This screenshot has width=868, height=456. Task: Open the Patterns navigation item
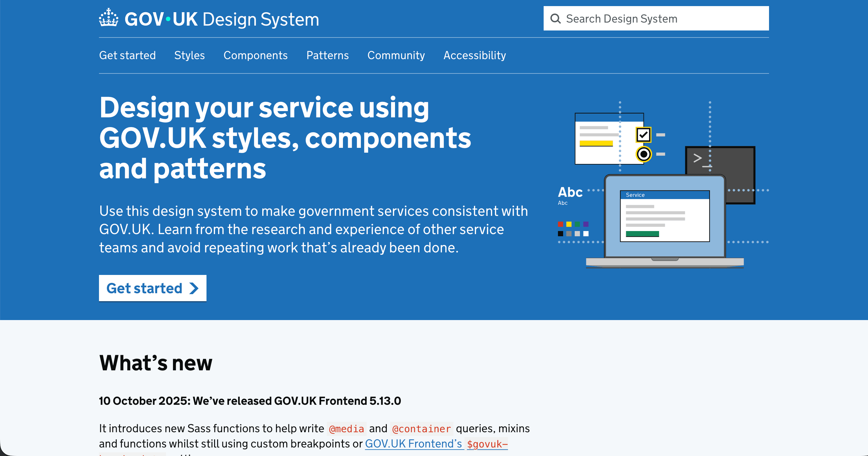tap(327, 55)
